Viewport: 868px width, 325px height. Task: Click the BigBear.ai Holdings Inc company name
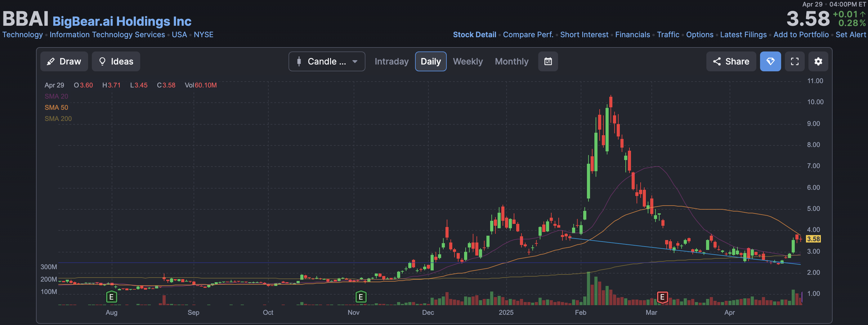[x=122, y=21]
